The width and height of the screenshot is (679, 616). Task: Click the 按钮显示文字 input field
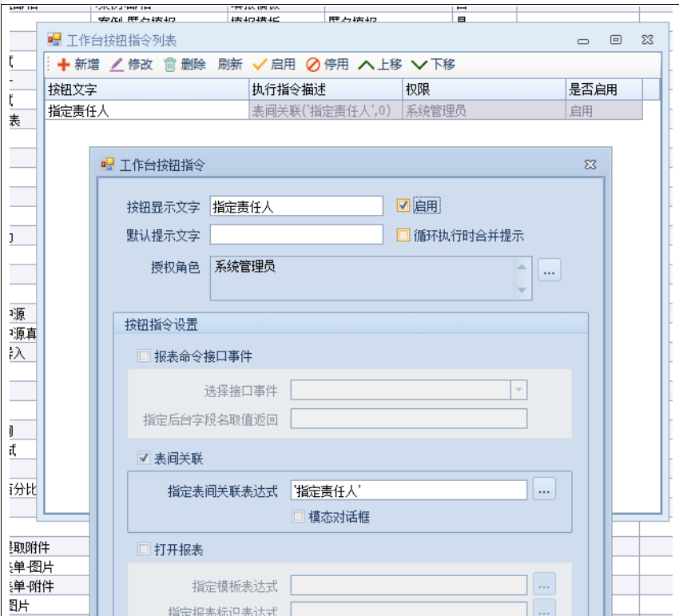tap(296, 207)
